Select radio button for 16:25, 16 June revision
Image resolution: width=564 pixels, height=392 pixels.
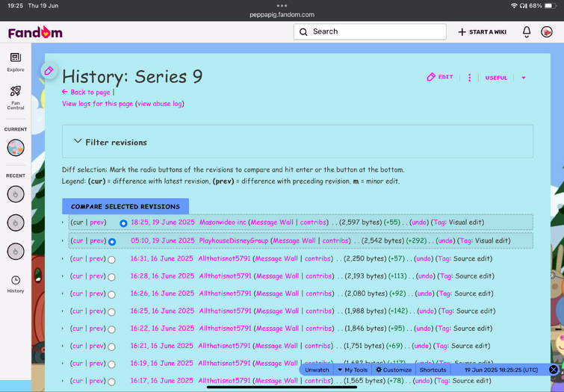tap(111, 312)
